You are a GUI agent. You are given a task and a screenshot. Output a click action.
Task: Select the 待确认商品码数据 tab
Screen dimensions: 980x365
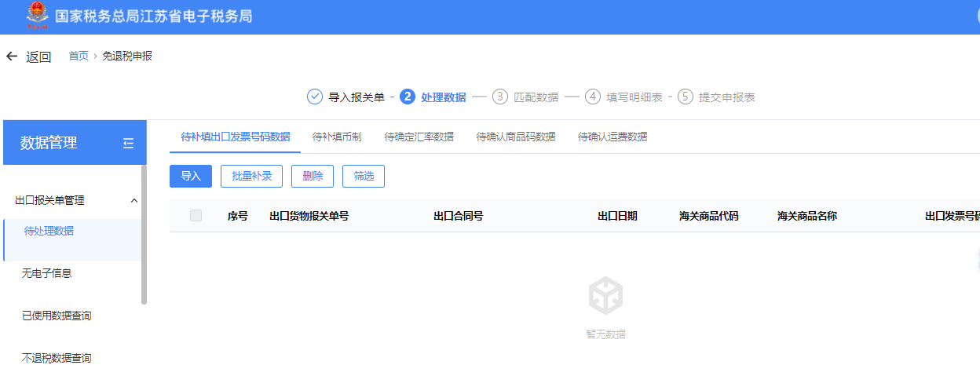[516, 137]
